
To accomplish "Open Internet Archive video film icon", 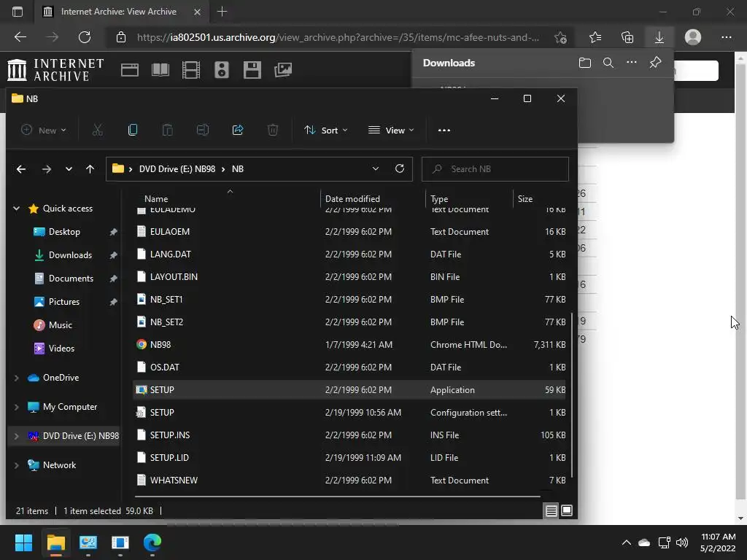I will tap(191, 70).
